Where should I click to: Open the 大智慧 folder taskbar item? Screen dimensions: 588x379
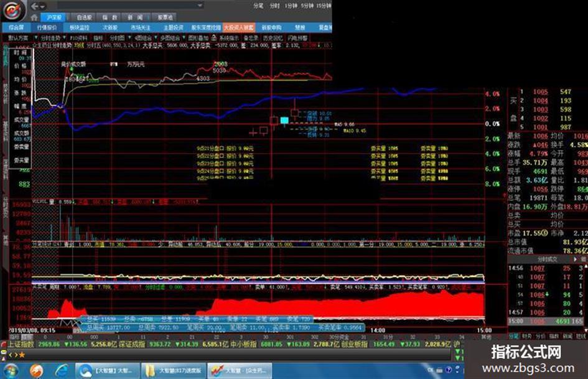[x=173, y=371]
